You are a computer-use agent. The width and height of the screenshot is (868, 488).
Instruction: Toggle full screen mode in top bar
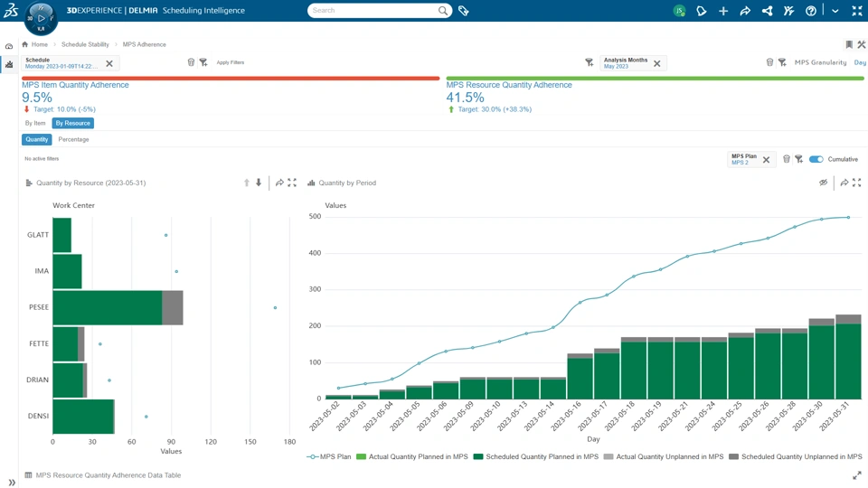tap(857, 11)
